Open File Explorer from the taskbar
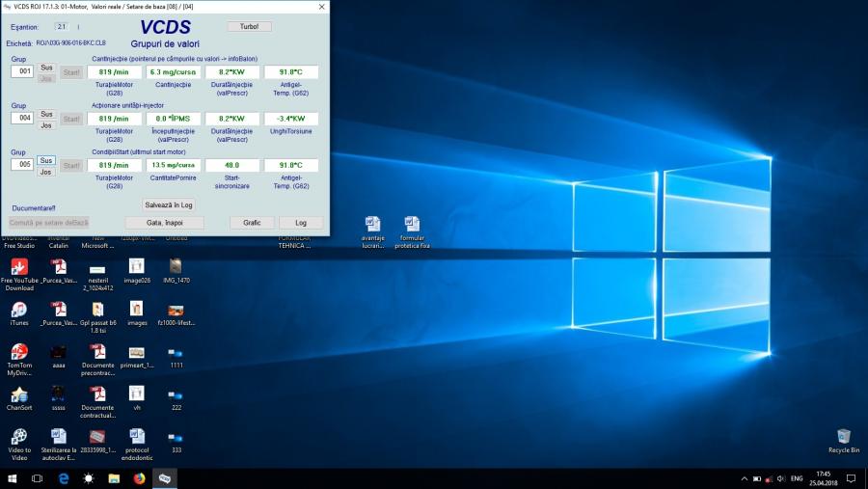The image size is (868, 489). [114, 478]
